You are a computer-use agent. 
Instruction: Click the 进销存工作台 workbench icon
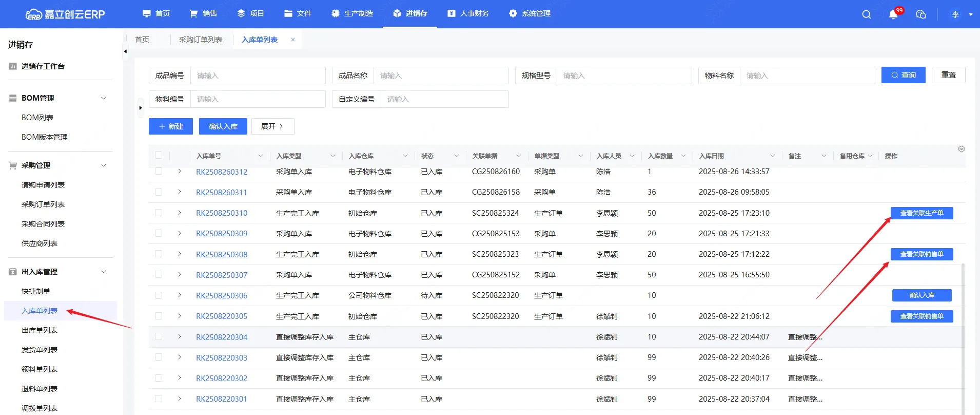[13, 66]
